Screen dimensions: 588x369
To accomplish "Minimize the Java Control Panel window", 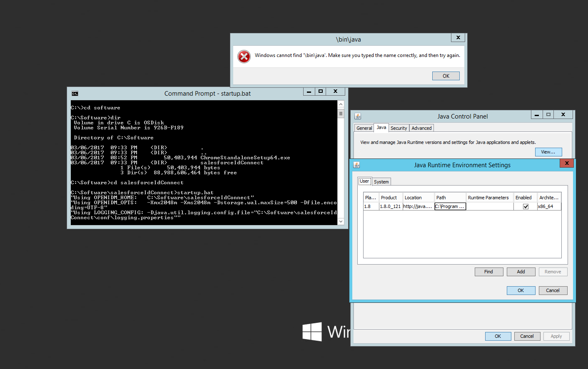I will click(537, 114).
